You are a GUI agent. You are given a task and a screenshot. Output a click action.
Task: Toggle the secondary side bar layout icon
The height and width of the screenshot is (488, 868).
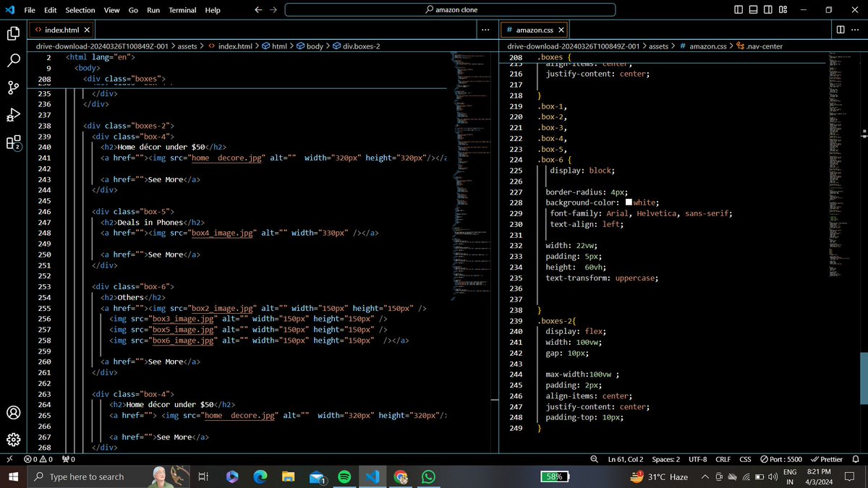coord(768,10)
